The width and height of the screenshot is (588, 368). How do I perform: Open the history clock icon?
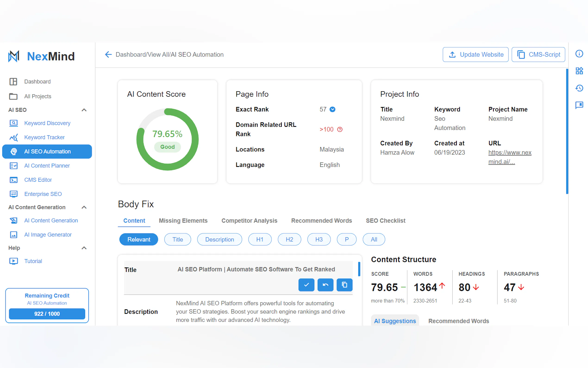[x=579, y=88]
